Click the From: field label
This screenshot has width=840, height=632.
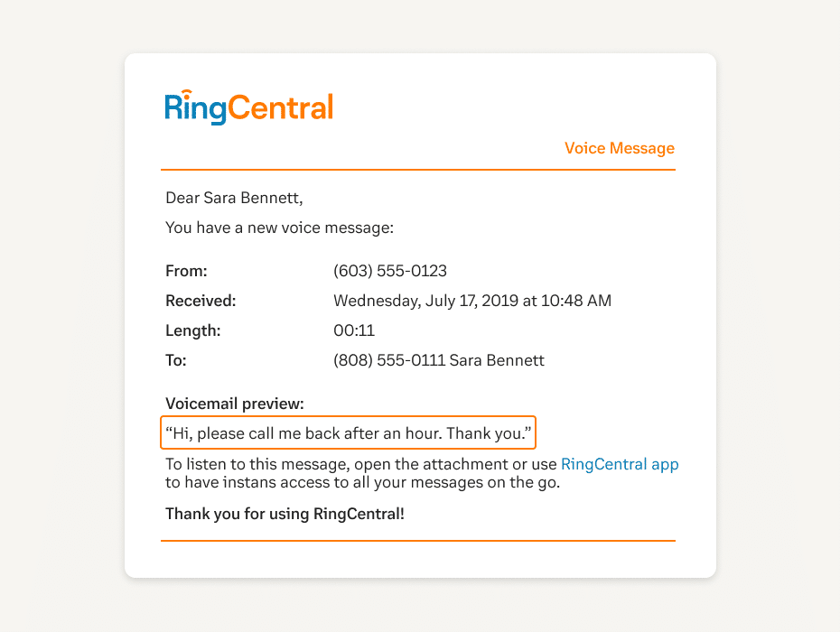[187, 271]
